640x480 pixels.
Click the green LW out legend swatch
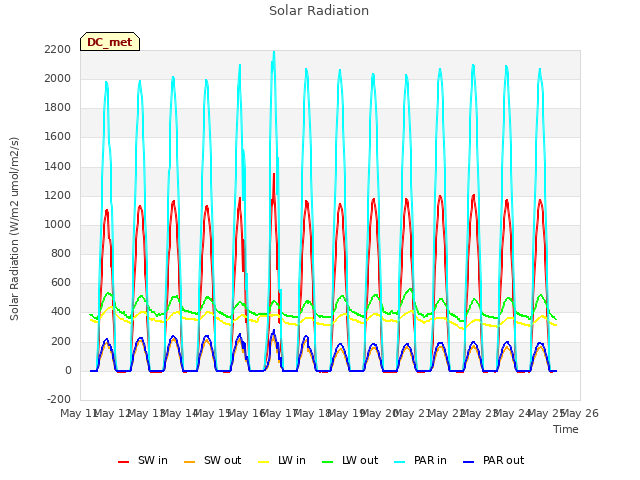(328, 462)
